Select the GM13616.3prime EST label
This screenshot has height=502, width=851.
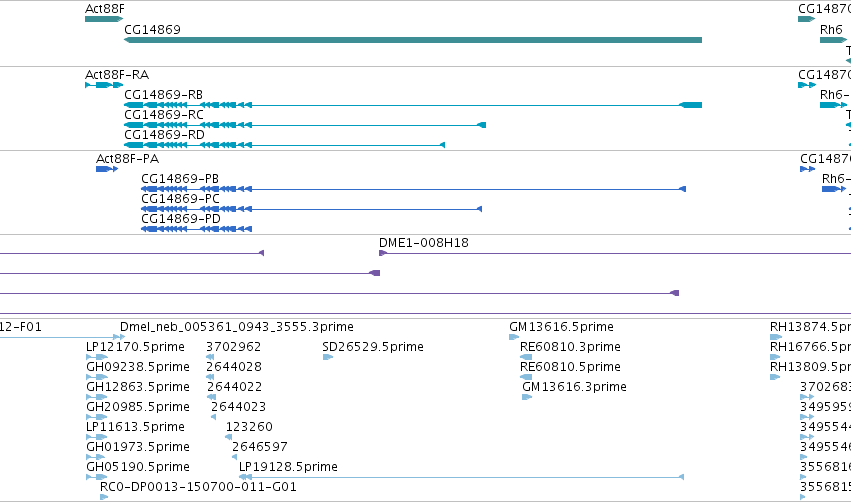point(574,387)
